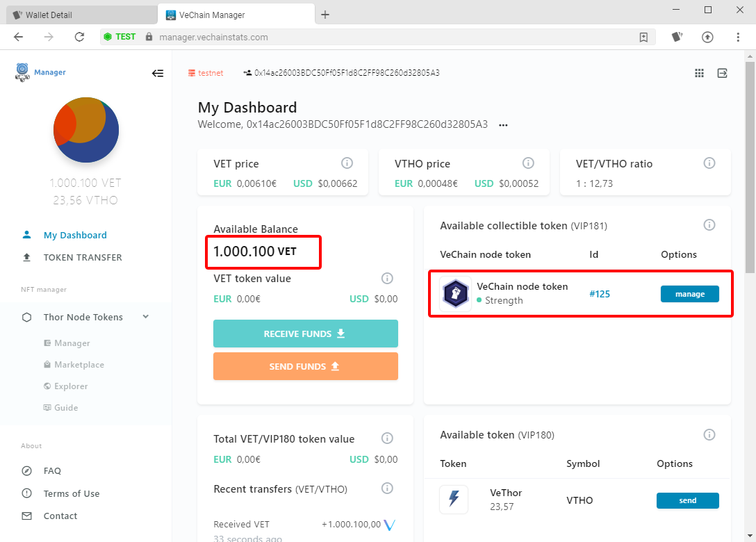This screenshot has width=756, height=542.
Task: Click the SEND FUNDS button
Action: click(306, 366)
